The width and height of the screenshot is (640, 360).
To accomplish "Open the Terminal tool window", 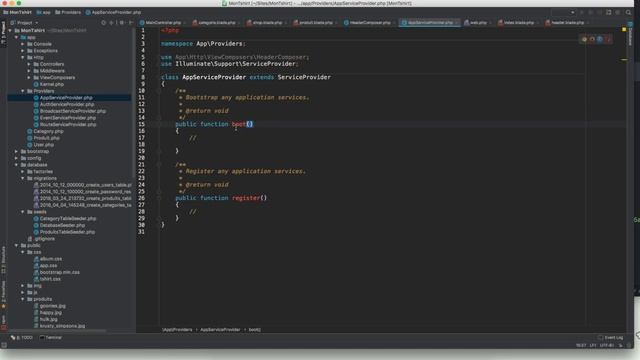I will coord(51,338).
